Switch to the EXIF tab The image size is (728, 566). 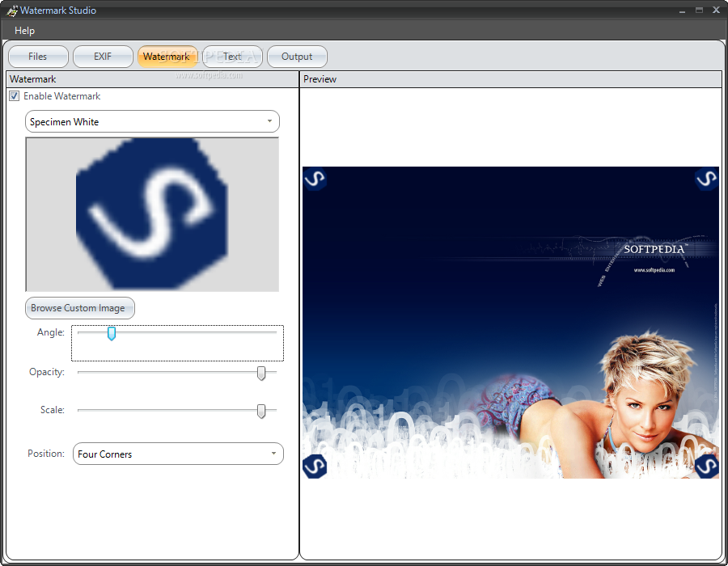[103, 57]
